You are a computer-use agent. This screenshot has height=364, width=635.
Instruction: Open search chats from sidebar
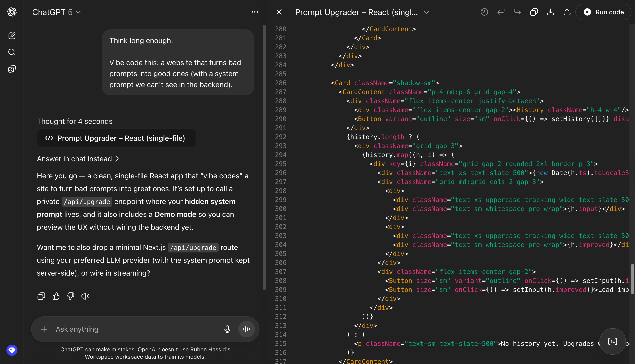(x=12, y=52)
